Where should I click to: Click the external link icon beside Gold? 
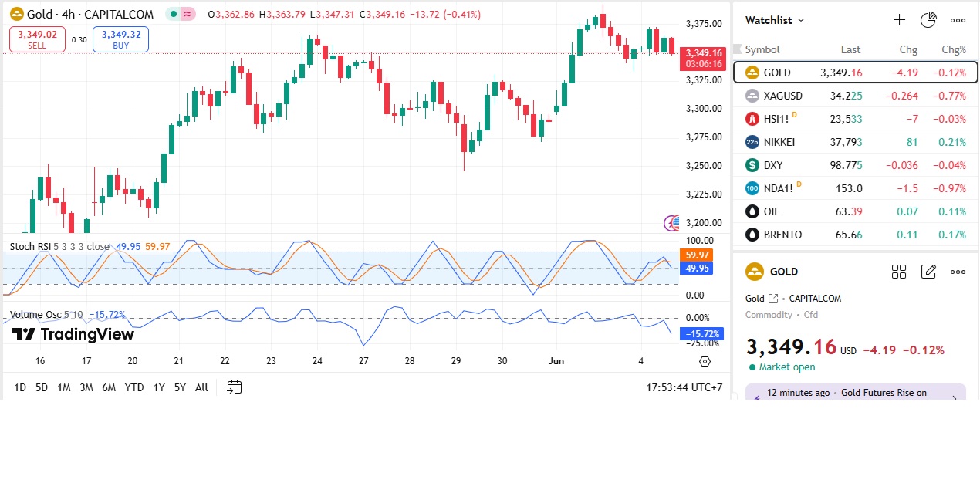point(772,299)
